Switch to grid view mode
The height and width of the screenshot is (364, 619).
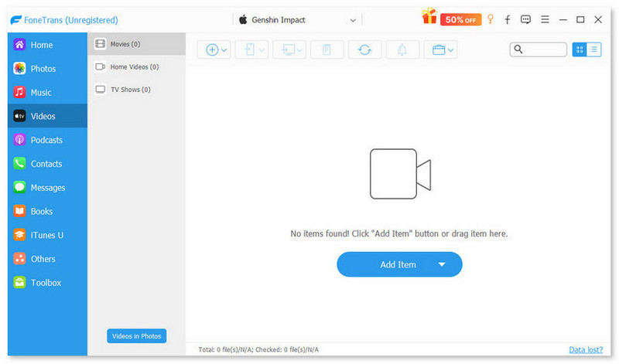pyautogui.click(x=579, y=49)
